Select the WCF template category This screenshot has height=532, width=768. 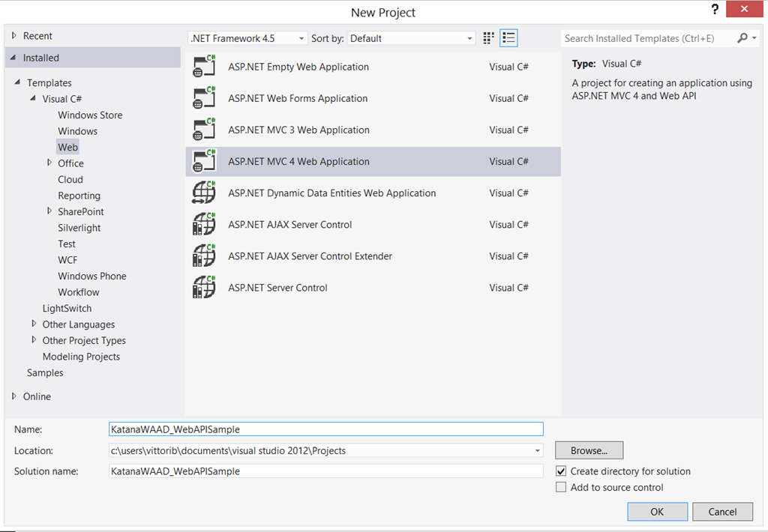[x=67, y=260]
